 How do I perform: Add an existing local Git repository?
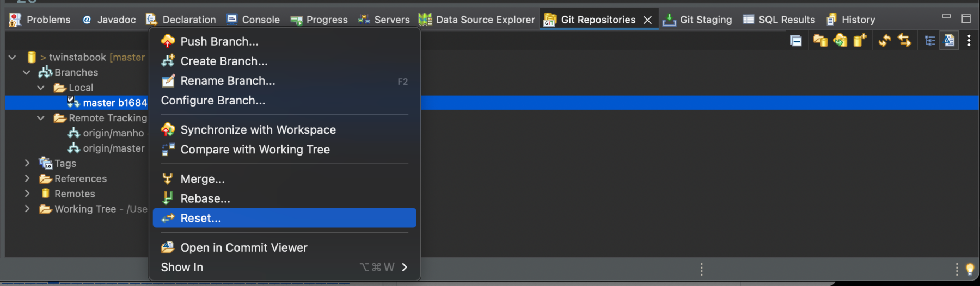click(820, 41)
